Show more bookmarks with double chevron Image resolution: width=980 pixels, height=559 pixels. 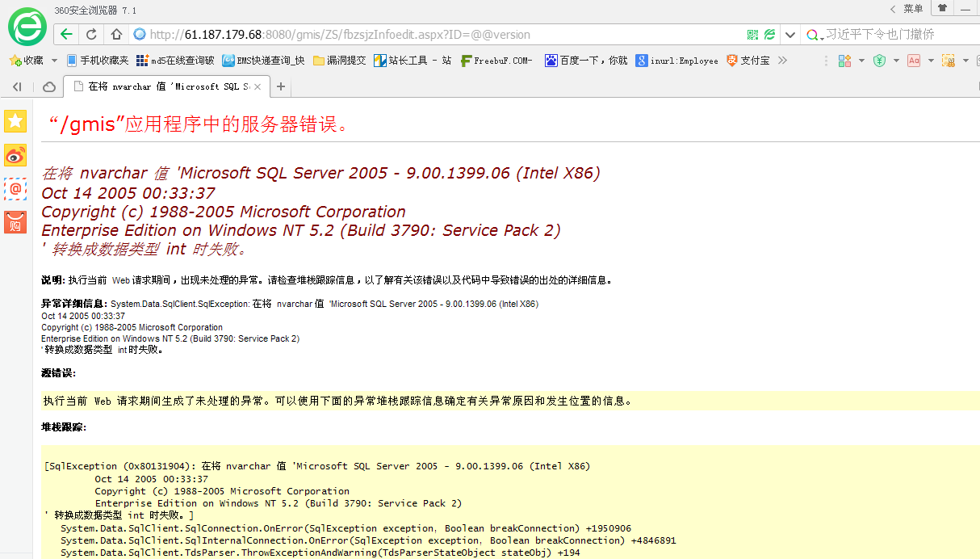tap(782, 61)
